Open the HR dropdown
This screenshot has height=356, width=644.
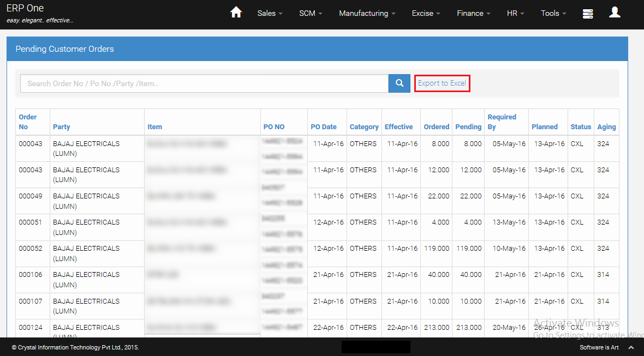coord(515,13)
